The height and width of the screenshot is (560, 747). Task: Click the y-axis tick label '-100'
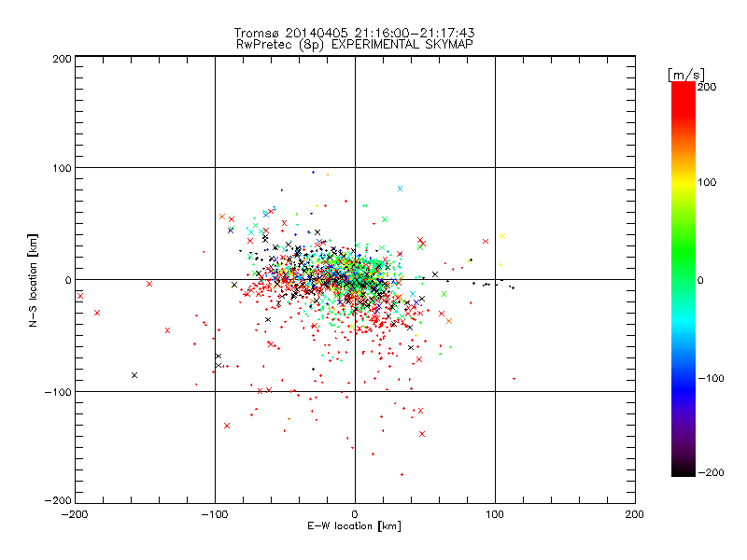pos(58,392)
